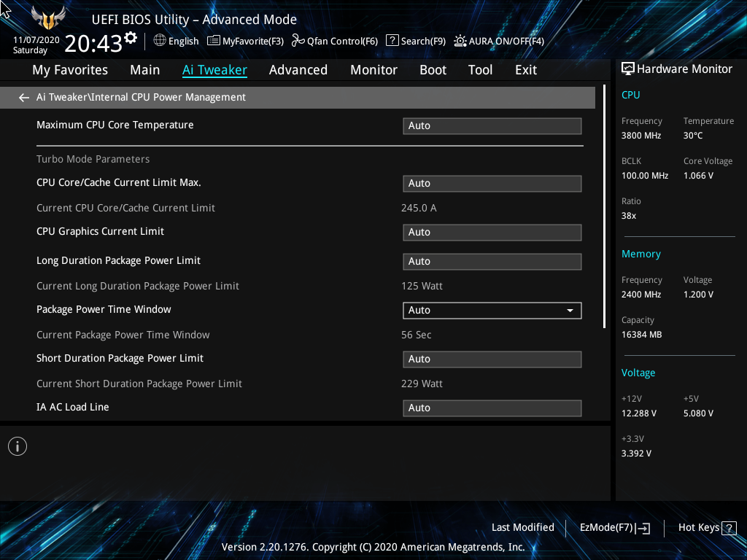747x560 pixels.
Task: Open MyFavorite(F3) list icon
Action: point(214,41)
